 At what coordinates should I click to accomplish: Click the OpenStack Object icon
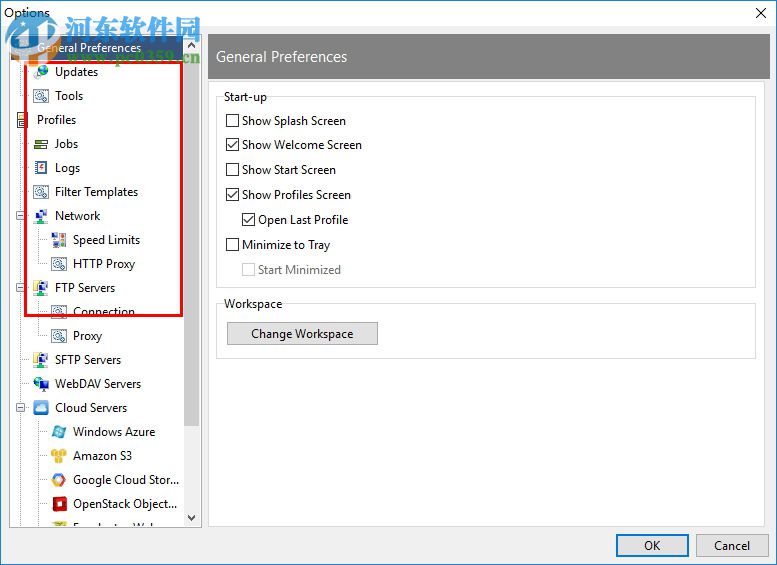[59, 504]
